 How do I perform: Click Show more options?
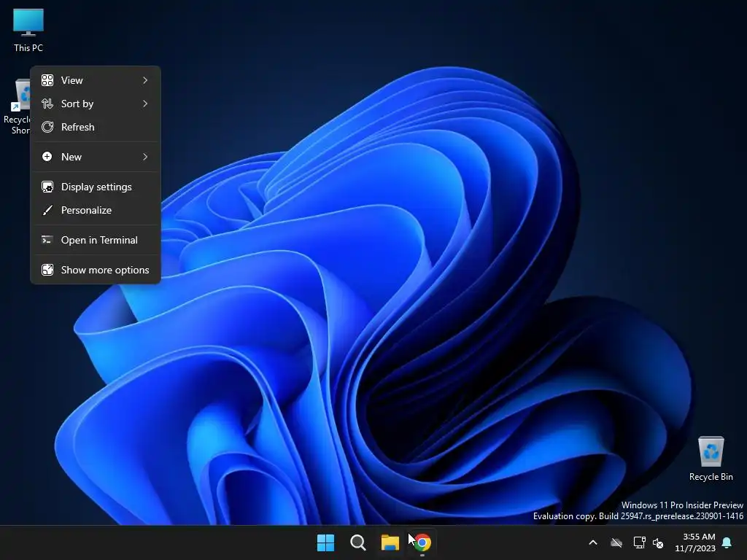click(x=96, y=271)
